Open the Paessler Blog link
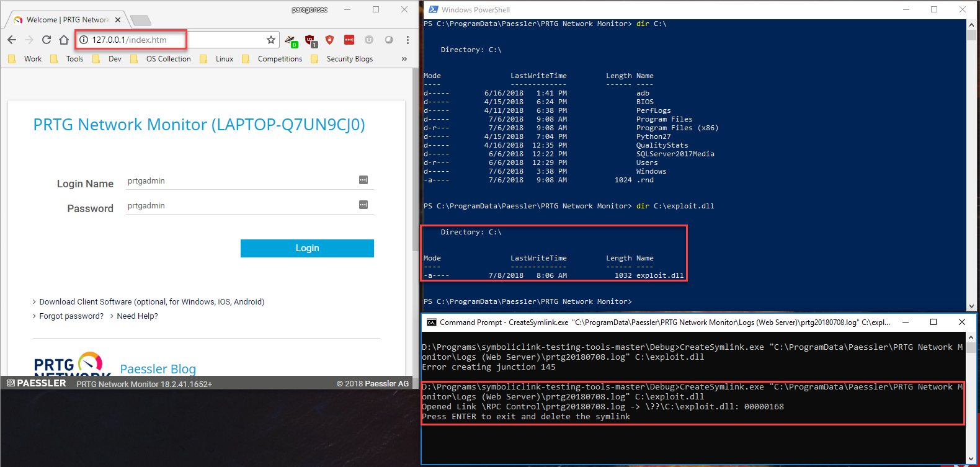This screenshot has height=467, width=980. 158,369
